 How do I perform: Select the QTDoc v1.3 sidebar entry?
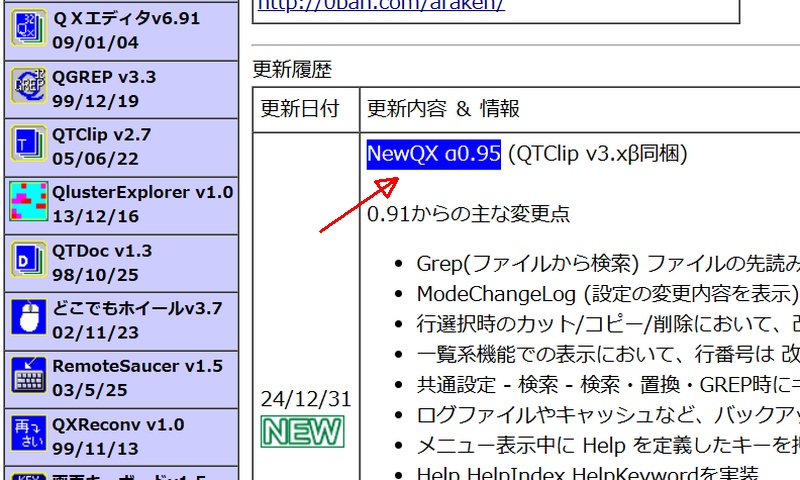pyautogui.click(x=101, y=250)
